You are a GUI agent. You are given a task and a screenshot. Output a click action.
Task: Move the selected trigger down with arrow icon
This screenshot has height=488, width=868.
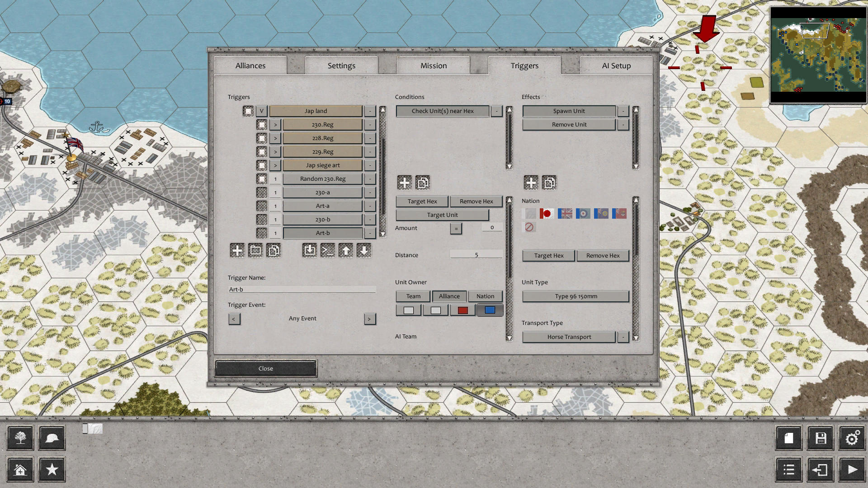pos(364,250)
